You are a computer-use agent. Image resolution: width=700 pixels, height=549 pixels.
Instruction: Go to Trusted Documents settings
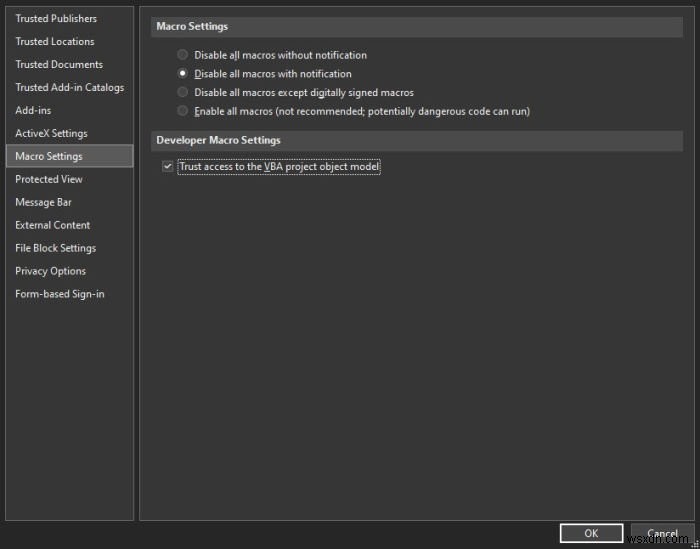59,65
